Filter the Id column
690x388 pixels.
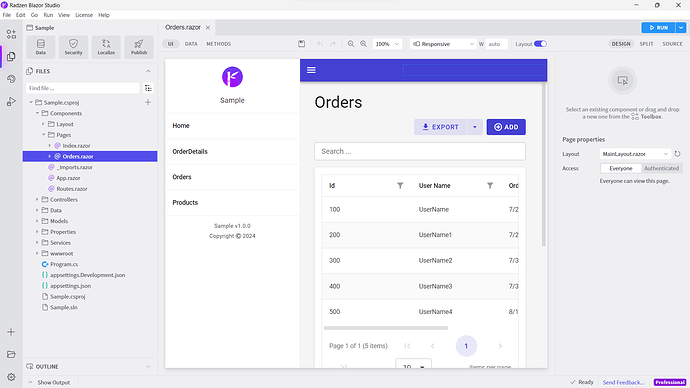(400, 186)
